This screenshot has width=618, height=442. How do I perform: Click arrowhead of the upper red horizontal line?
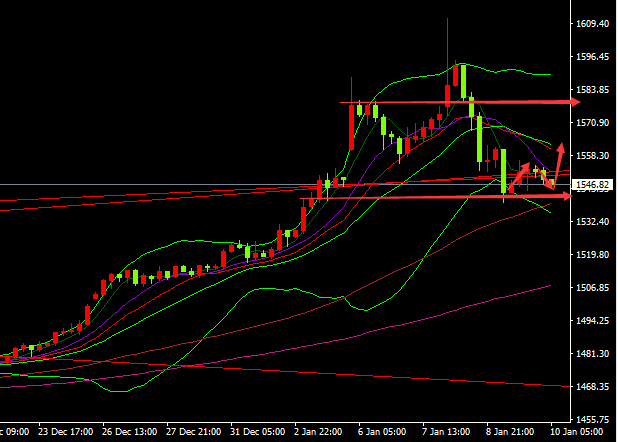575,102
